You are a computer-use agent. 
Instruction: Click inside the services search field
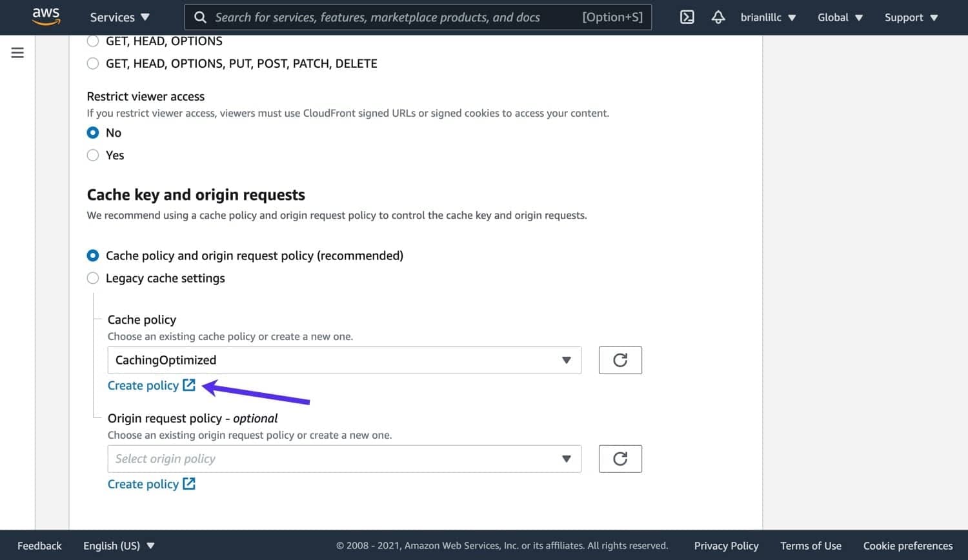click(387, 17)
